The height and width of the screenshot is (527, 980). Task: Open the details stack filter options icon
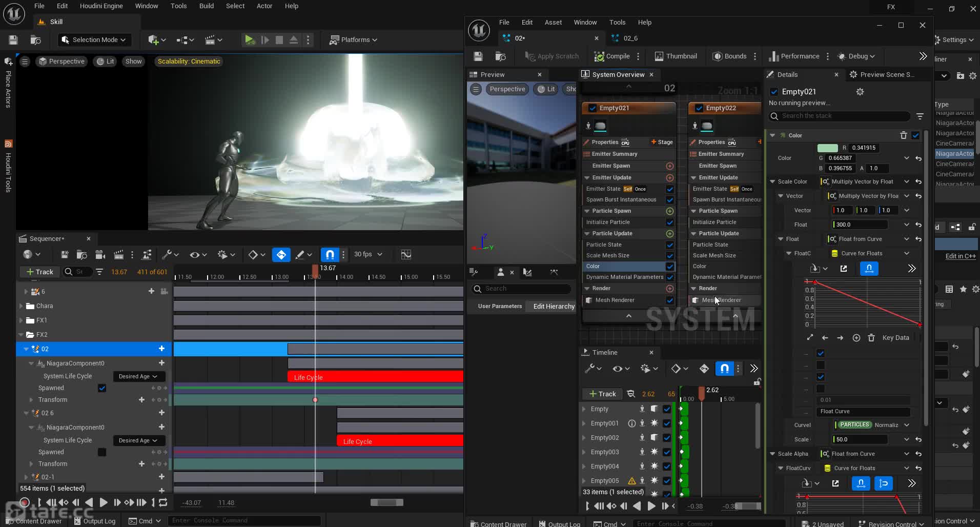(x=920, y=116)
